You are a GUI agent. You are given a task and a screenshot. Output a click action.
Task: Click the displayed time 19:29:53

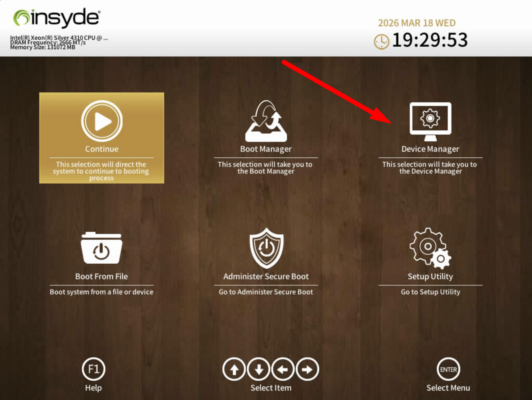point(430,41)
